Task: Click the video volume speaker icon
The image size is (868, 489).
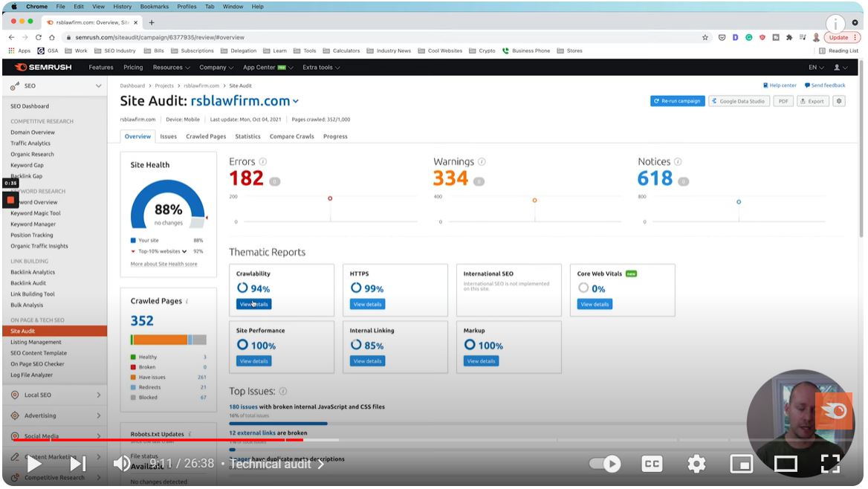Action: 122,464
